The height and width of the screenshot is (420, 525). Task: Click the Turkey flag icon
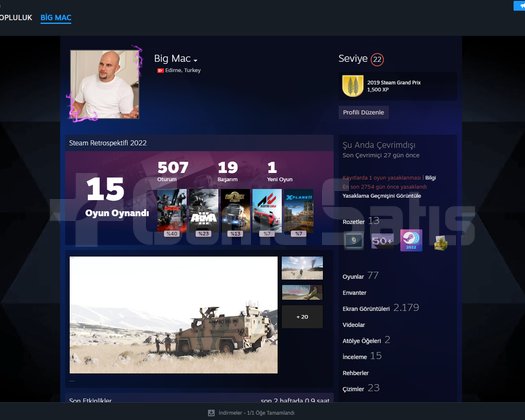pos(160,70)
